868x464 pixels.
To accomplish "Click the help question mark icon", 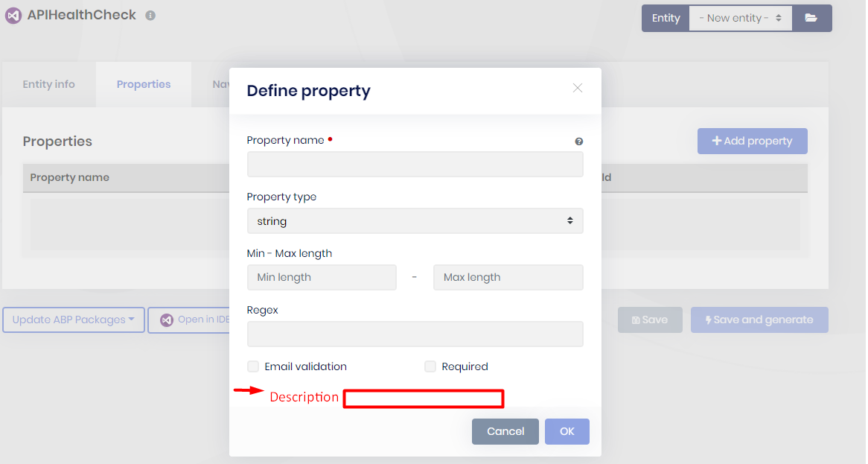I will [x=578, y=142].
